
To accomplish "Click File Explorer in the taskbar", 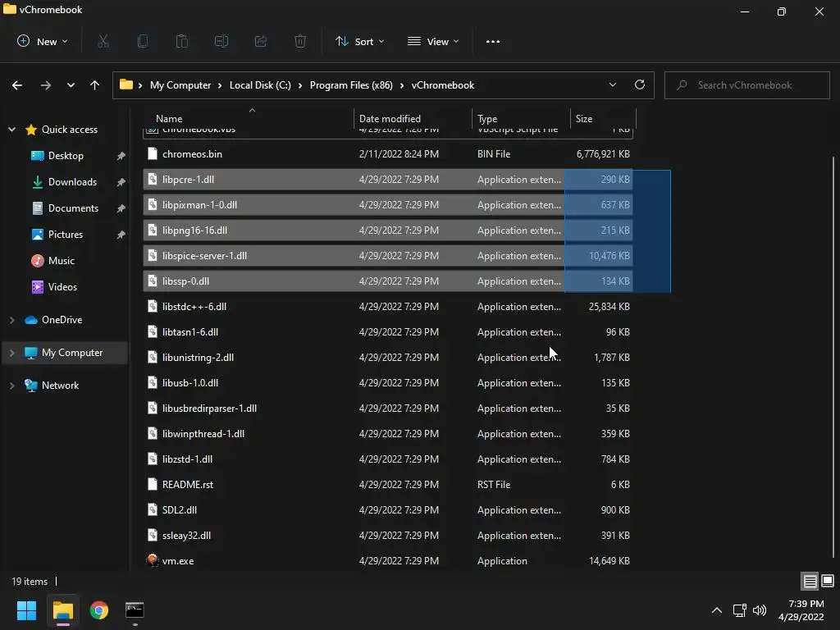I will 63,610.
